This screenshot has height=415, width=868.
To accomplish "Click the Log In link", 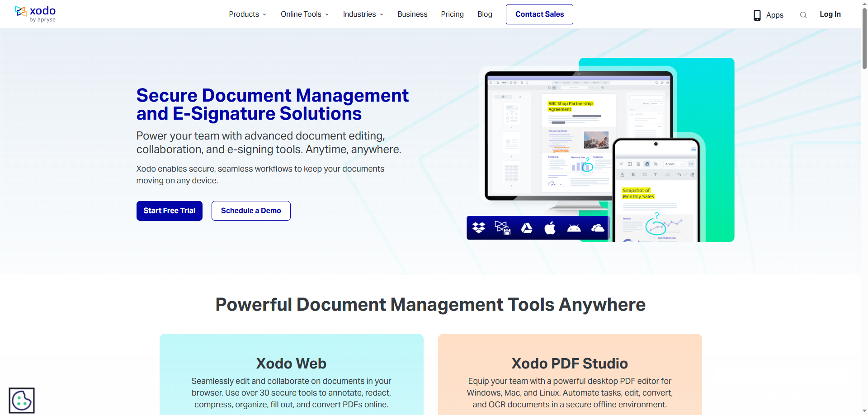I will pyautogui.click(x=830, y=14).
